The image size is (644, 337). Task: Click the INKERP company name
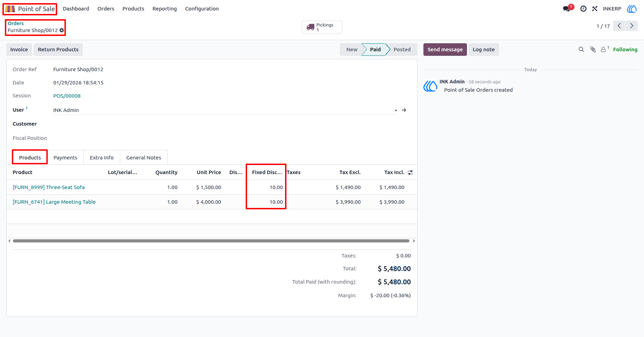coord(612,9)
